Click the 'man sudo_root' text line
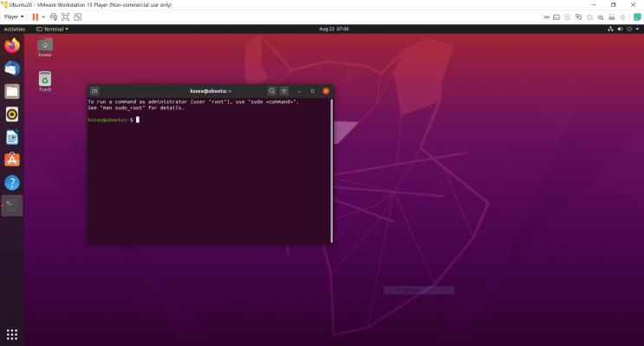The width and height of the screenshot is (644, 346). 136,108
